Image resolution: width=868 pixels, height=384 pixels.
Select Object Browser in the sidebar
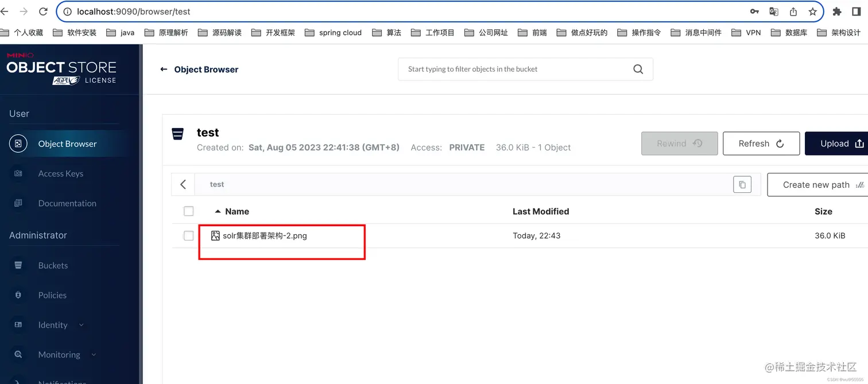tap(67, 144)
